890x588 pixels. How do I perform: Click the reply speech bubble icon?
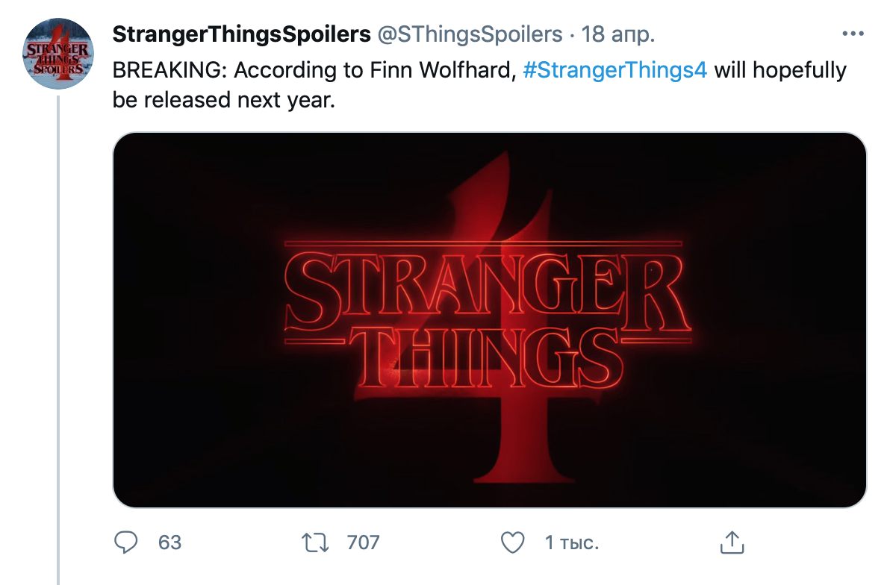point(126,542)
